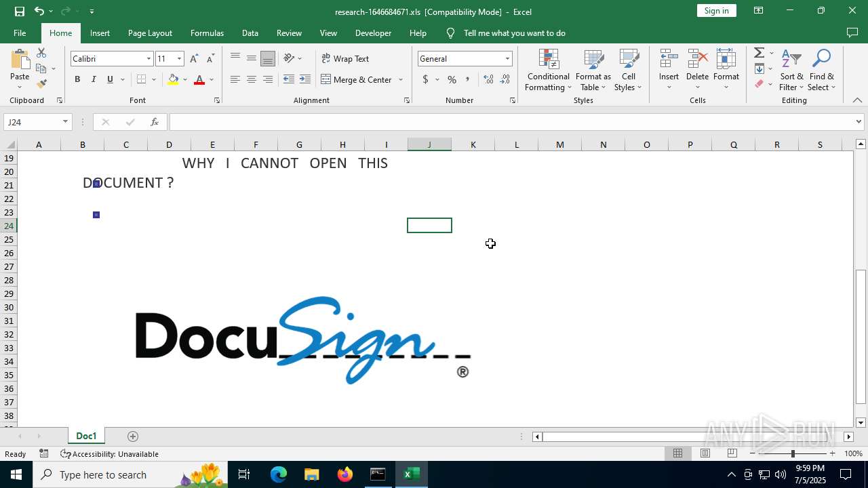Open the font size dropdown
This screenshot has height=488, width=868.
click(x=179, y=59)
